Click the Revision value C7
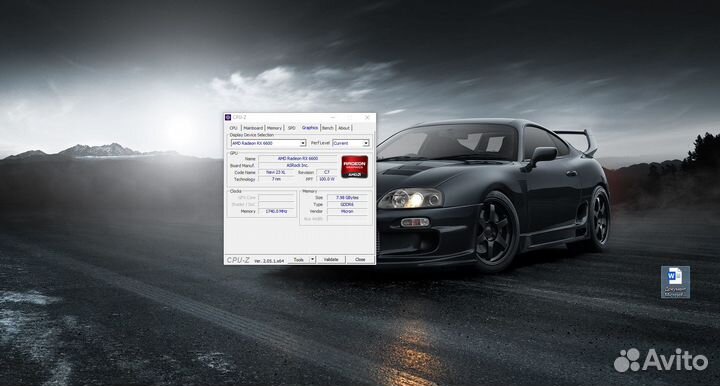Image resolution: width=720 pixels, height=386 pixels. coord(327,172)
